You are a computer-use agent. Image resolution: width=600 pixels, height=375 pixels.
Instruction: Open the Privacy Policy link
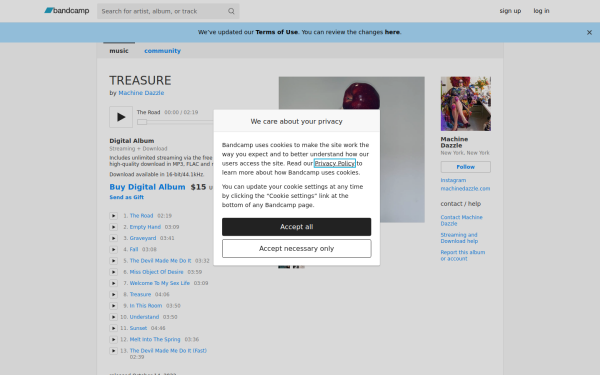(x=335, y=163)
